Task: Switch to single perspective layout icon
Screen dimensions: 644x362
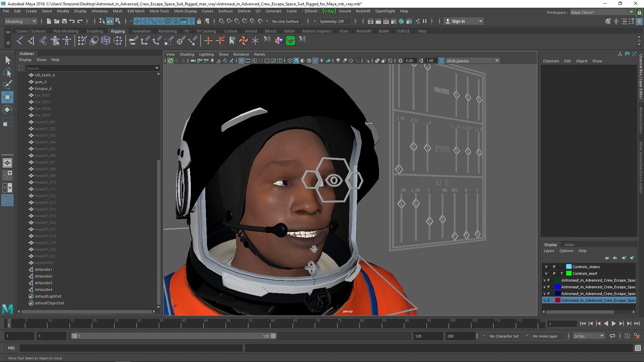Action: [7, 163]
